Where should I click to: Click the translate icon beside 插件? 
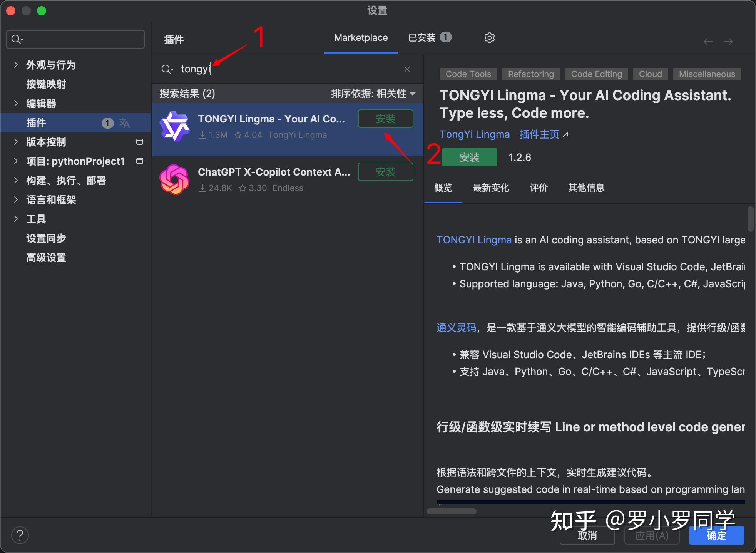[x=124, y=123]
